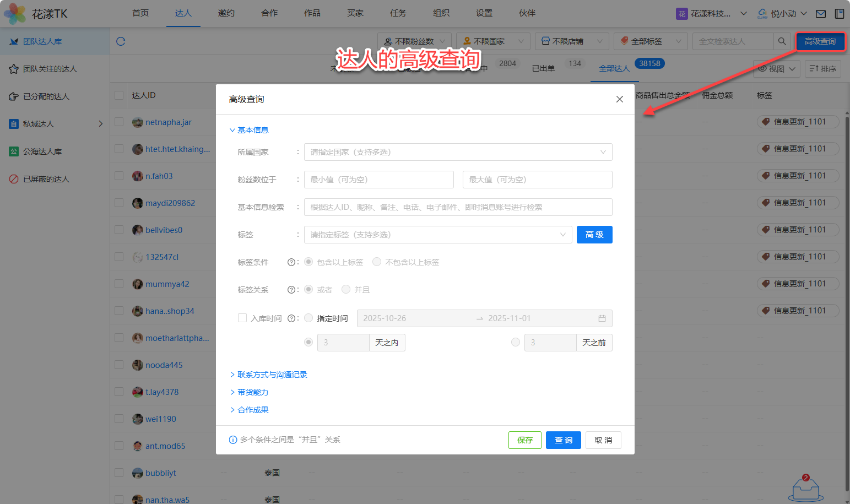
Task: Click the search magnifier icon
Action: click(x=782, y=41)
